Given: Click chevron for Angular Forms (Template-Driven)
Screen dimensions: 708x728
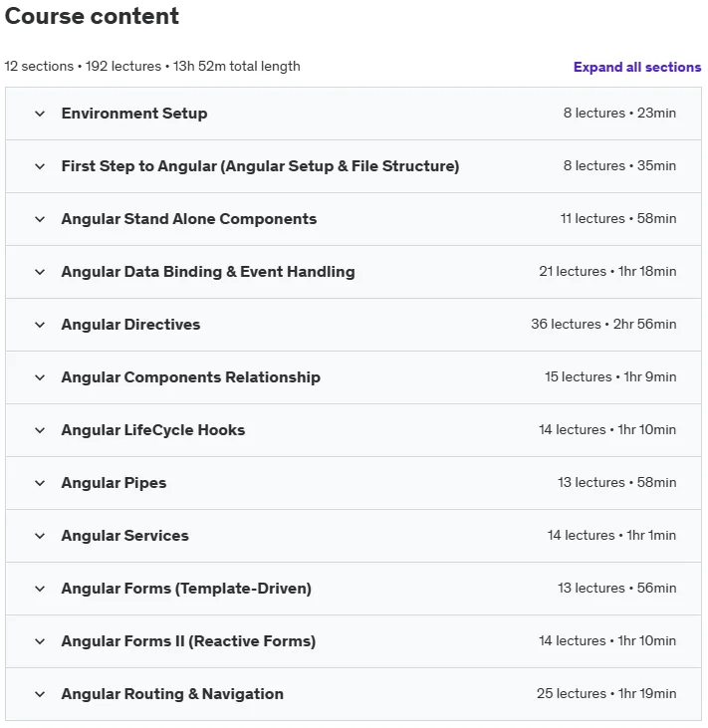Looking at the screenshot, I should pyautogui.click(x=40, y=589).
